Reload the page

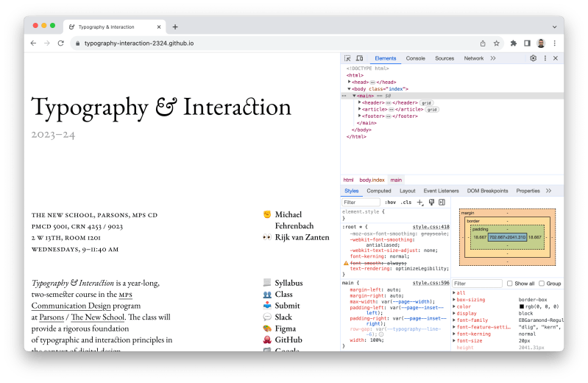coord(61,43)
